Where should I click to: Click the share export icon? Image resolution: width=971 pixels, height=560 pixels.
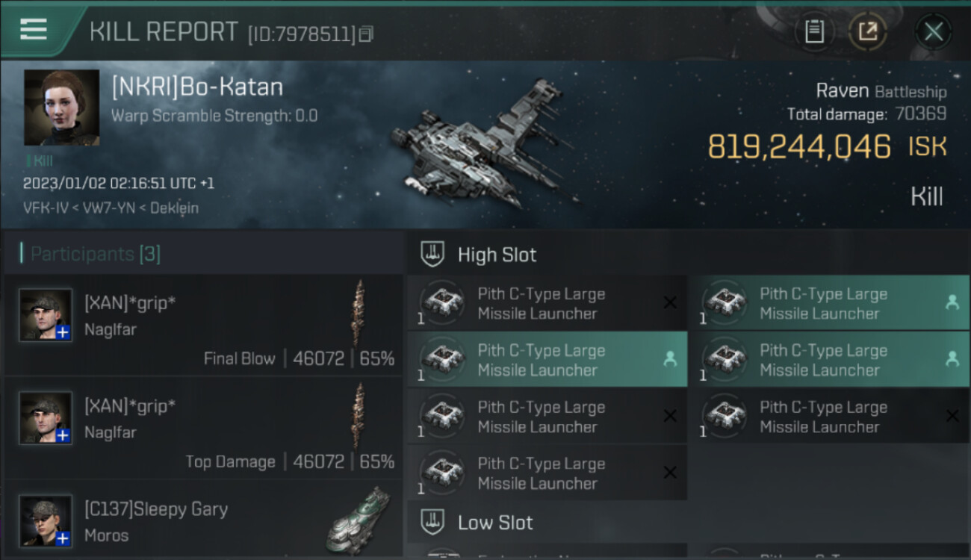click(868, 31)
